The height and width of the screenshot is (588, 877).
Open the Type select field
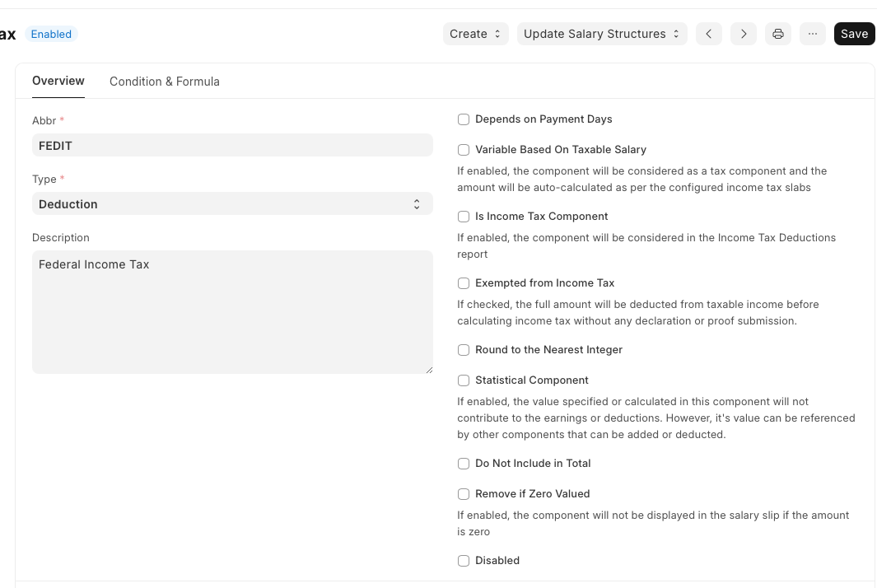click(232, 204)
